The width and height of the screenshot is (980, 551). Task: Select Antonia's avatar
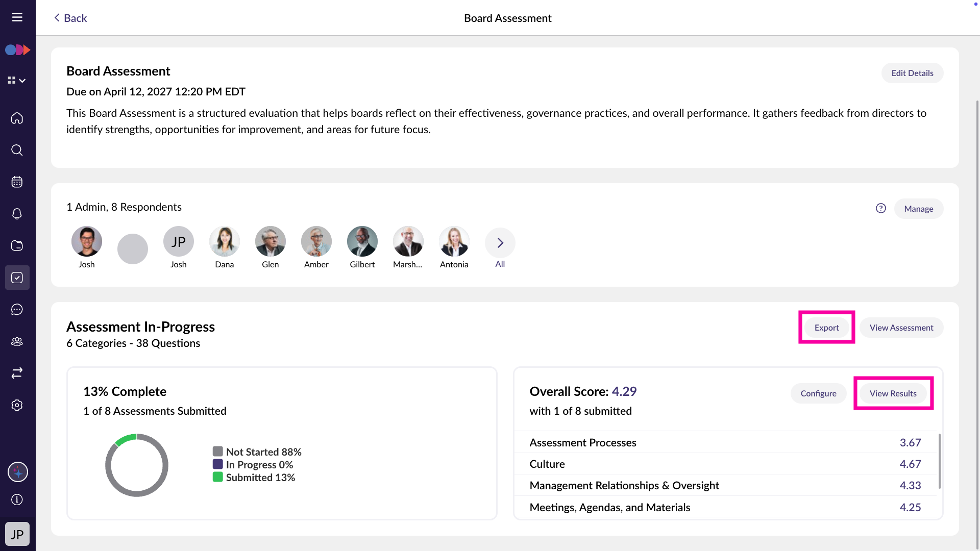pos(454,241)
